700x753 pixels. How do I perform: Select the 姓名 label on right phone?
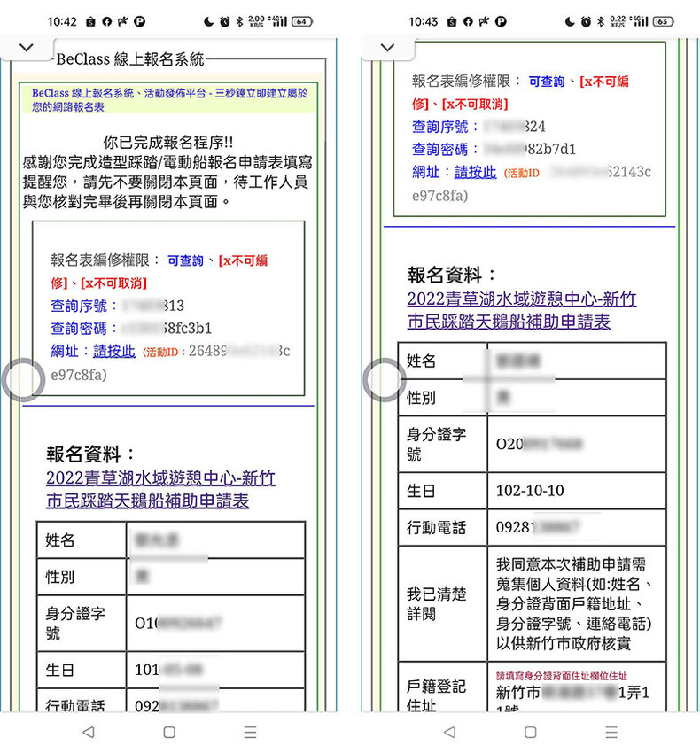[422, 361]
